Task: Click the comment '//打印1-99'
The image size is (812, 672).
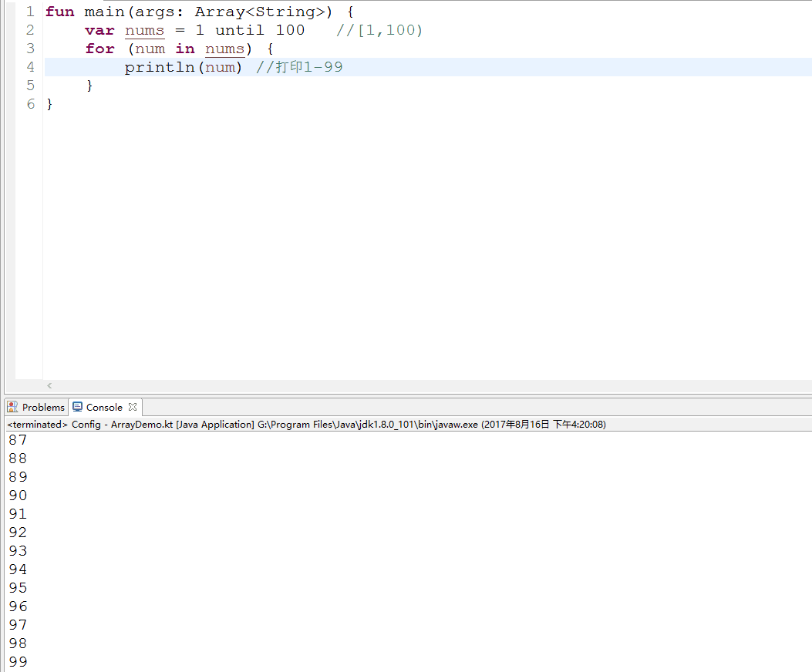Action: pyautogui.click(x=299, y=67)
